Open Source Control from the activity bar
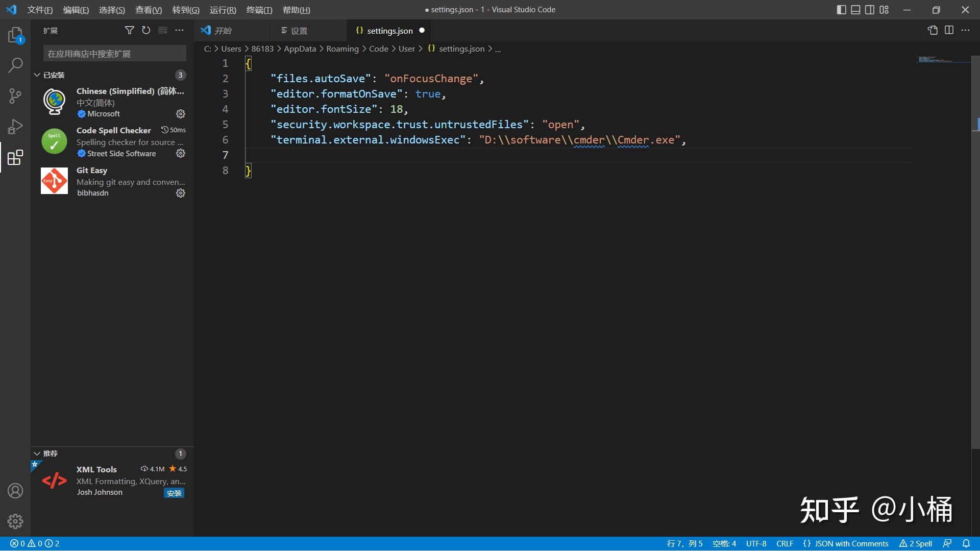980x551 pixels. [x=15, y=96]
